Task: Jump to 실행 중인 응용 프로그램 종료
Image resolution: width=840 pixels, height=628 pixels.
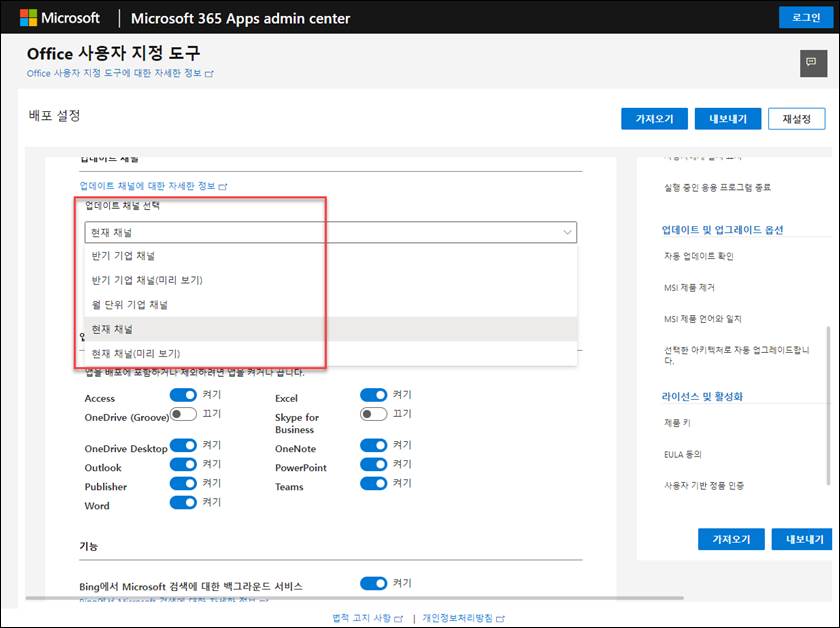Action: [717, 188]
